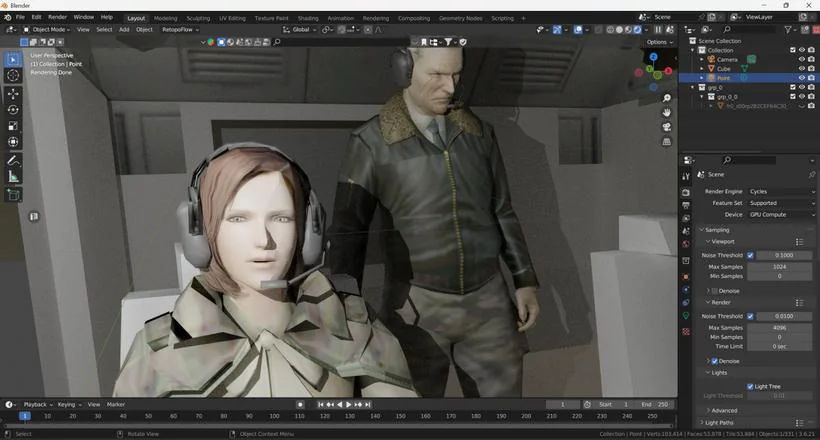The image size is (820, 440).
Task: Open viewport Options button
Action: [659, 42]
